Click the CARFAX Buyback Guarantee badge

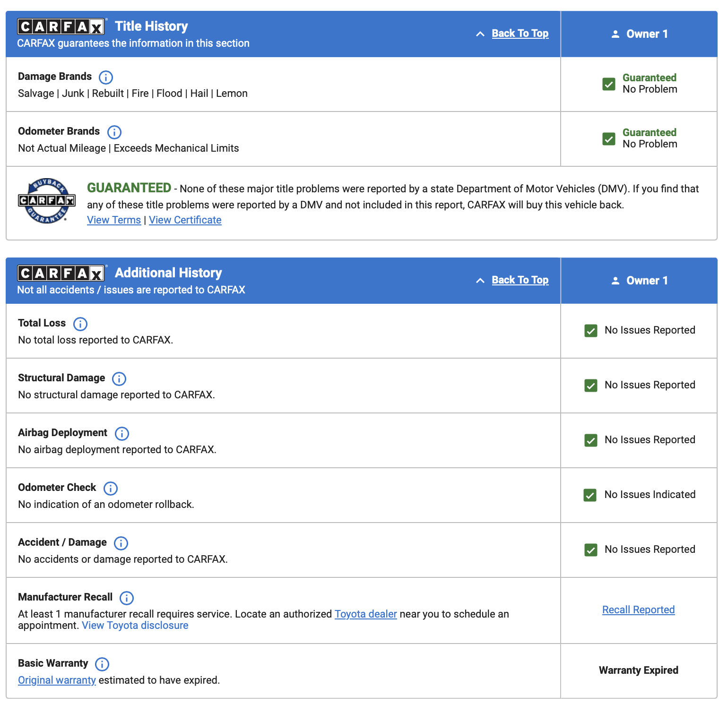(x=47, y=201)
